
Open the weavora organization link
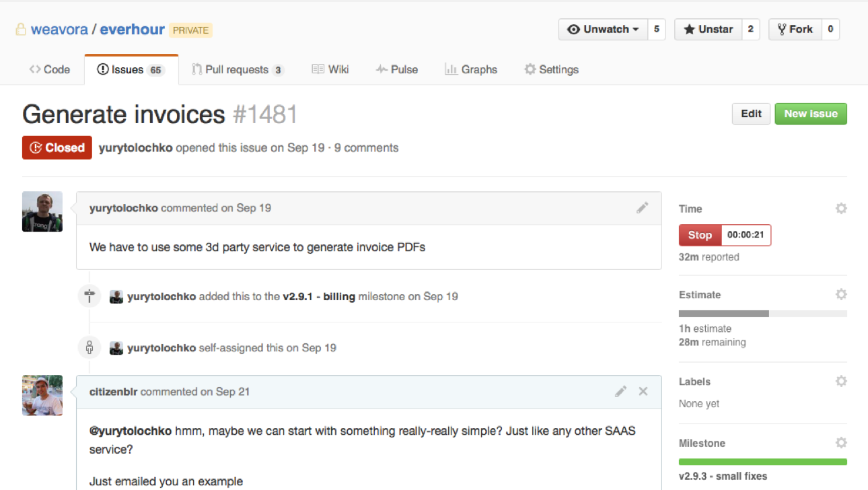[59, 30]
